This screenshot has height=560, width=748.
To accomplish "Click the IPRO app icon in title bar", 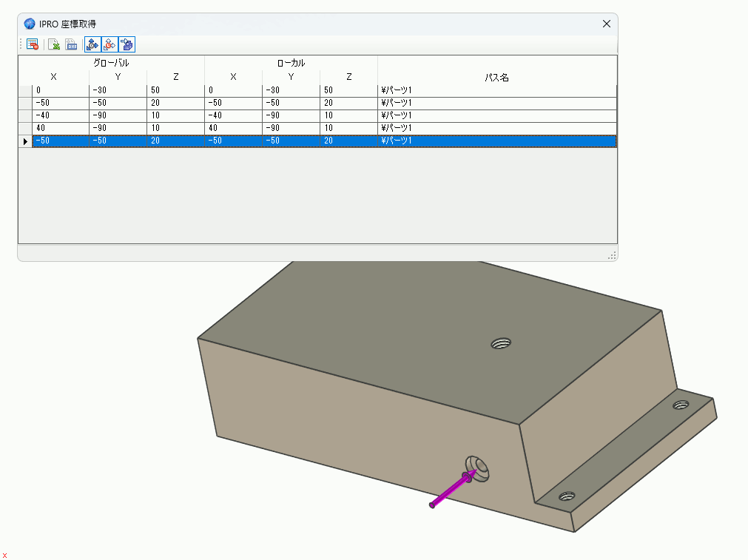I will [30, 24].
